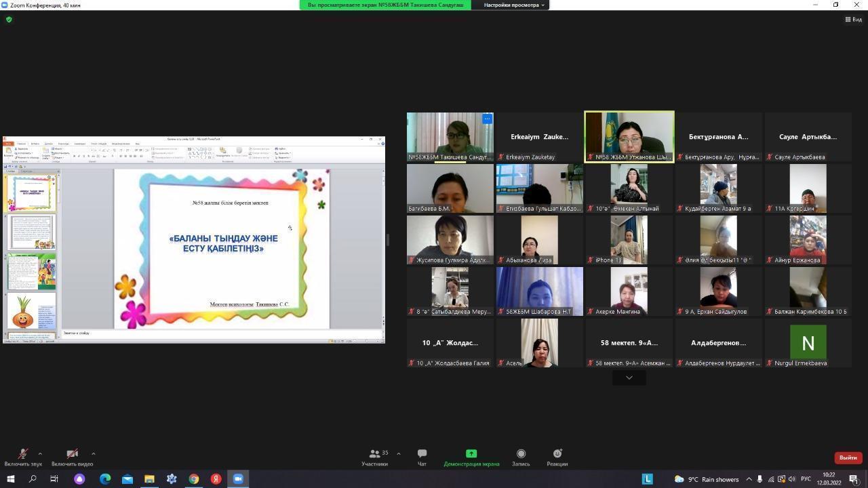The image size is (868, 488).
Task: Click the Демонстрация экрана share screen icon
Action: (471, 453)
